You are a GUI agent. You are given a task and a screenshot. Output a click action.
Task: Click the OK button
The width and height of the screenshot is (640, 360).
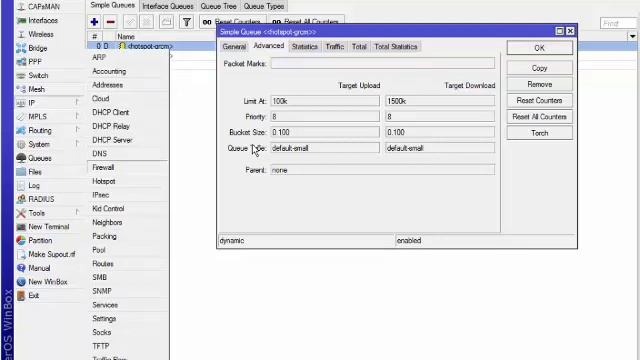[x=540, y=48]
